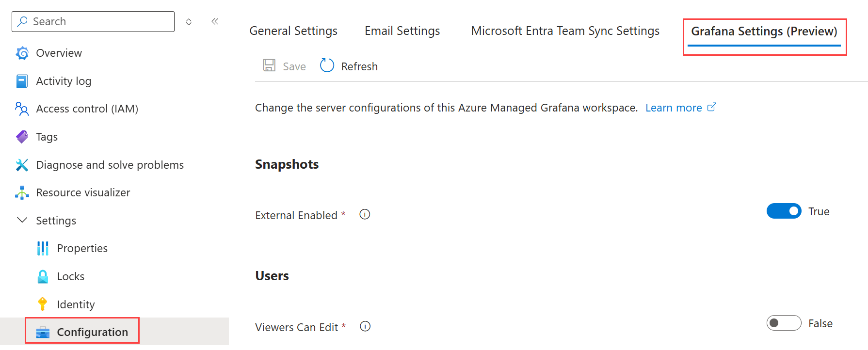
Task: Collapse the sidebar with double-chevron
Action: (215, 21)
